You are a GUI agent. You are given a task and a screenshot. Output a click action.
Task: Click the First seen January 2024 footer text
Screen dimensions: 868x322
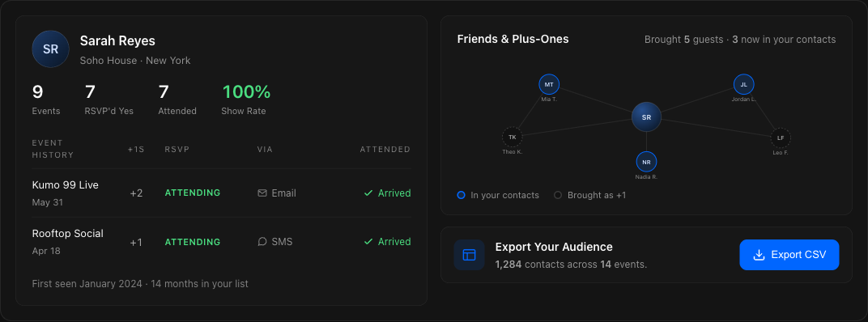pyautogui.click(x=140, y=284)
